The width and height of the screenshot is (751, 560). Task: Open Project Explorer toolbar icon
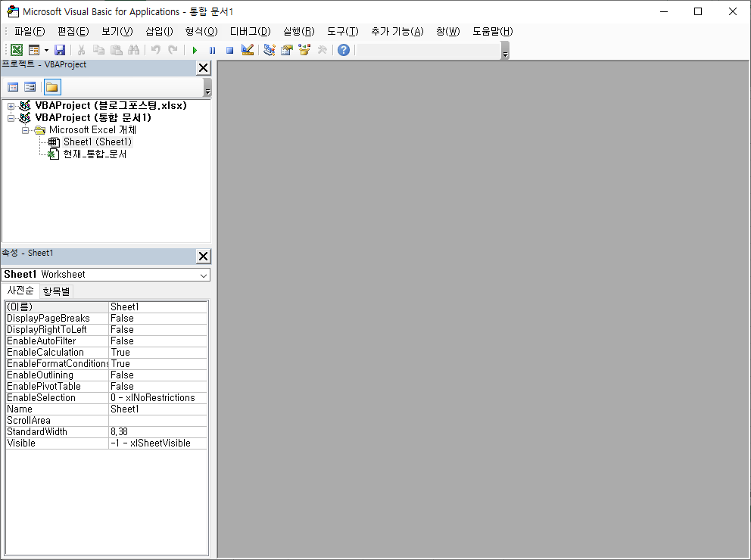click(270, 50)
